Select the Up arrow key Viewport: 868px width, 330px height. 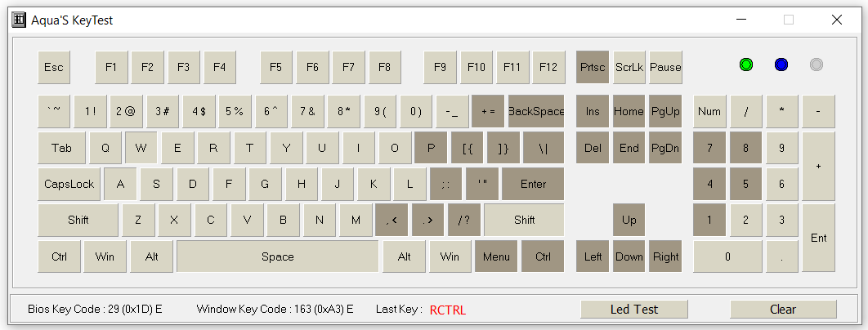point(629,220)
